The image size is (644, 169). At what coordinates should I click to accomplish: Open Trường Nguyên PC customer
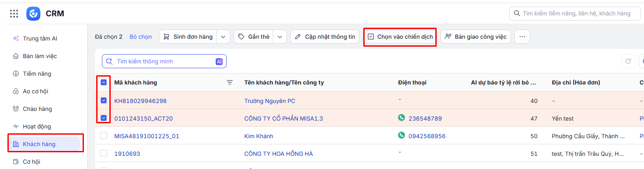270,101
